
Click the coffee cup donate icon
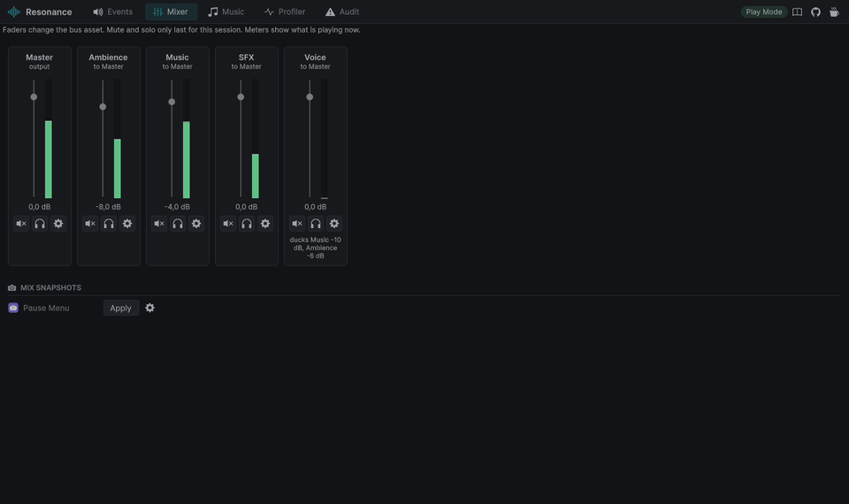[x=834, y=11]
